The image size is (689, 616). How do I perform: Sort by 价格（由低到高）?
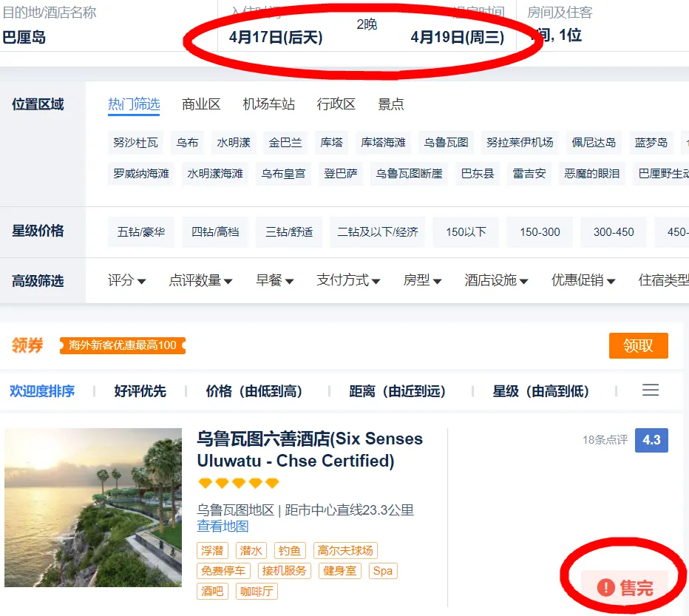pos(254,391)
